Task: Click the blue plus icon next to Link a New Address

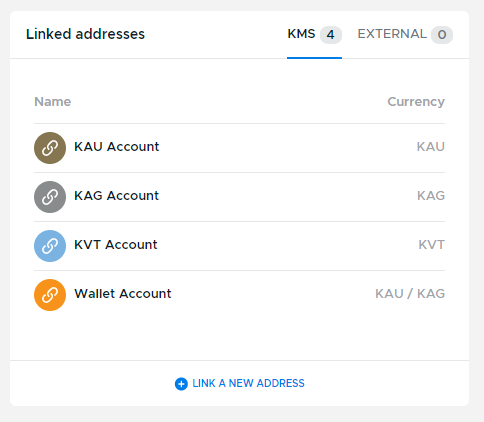Action: [x=181, y=384]
